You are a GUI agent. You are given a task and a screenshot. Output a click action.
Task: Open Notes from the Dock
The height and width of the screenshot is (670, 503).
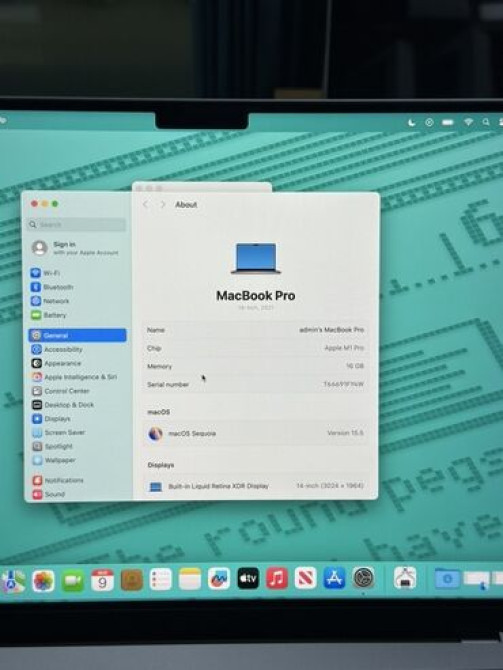[x=190, y=579]
